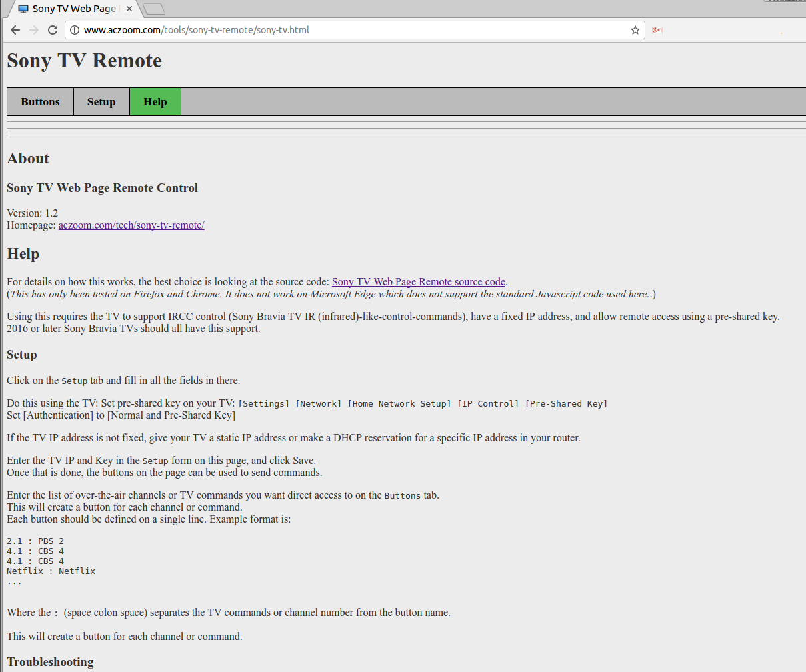Click 'Sony TV Web Page Remote Control' subheading
The image size is (806, 672).
coord(103,188)
